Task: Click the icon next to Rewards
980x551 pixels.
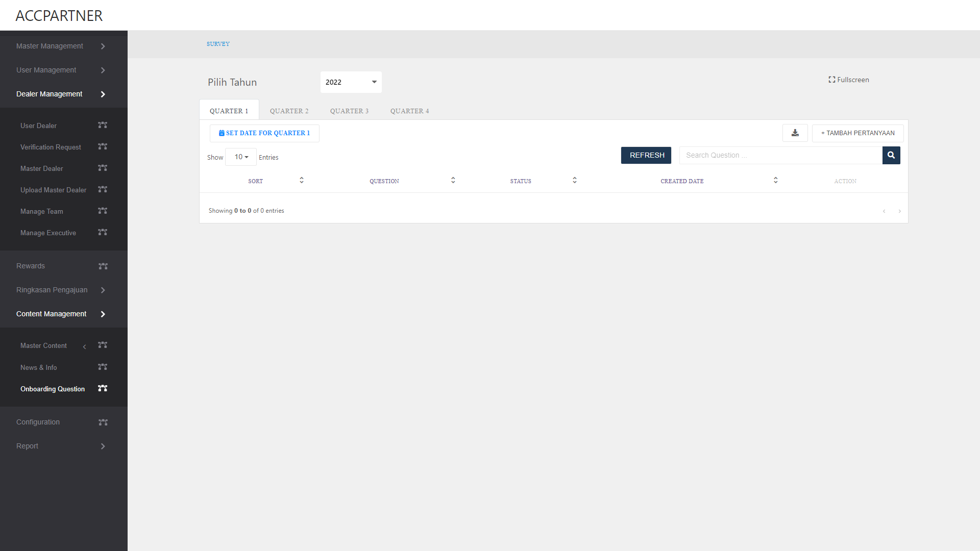Action: click(103, 266)
